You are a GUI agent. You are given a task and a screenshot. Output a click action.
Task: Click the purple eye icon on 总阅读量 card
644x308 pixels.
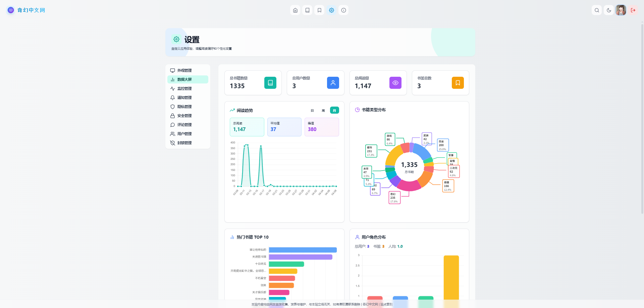(395, 83)
